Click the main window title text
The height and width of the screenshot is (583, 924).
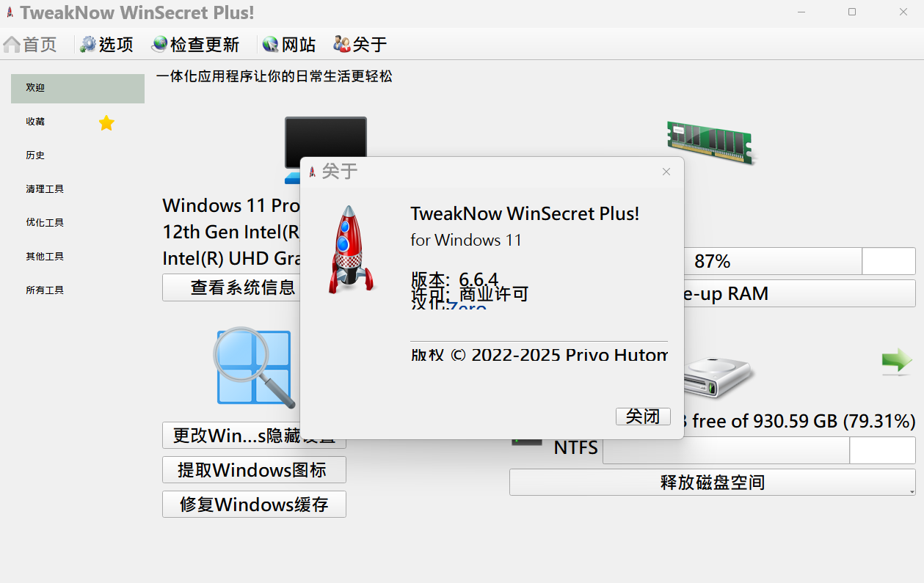coord(137,12)
